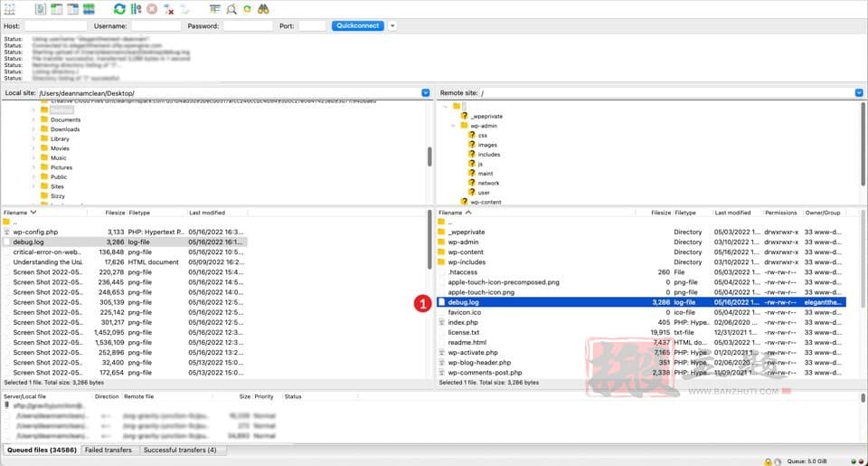Click the speed limits icon in status bar
868x466 pixels.
point(778,461)
